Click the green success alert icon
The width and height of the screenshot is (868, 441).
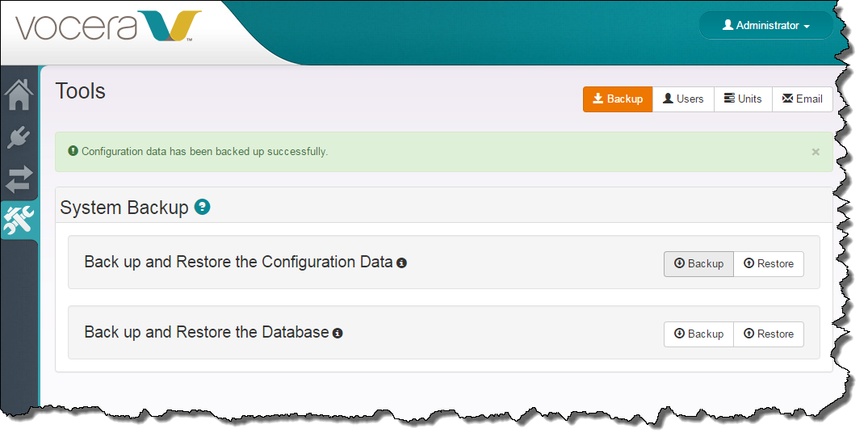(73, 151)
